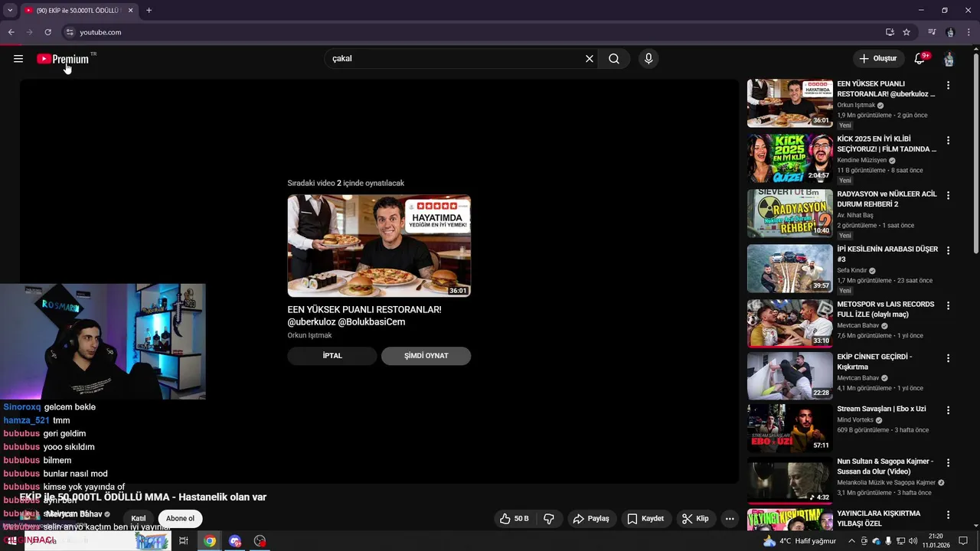The width and height of the screenshot is (980, 551).
Task: Run search with the magnifier button
Action: pyautogui.click(x=614, y=59)
